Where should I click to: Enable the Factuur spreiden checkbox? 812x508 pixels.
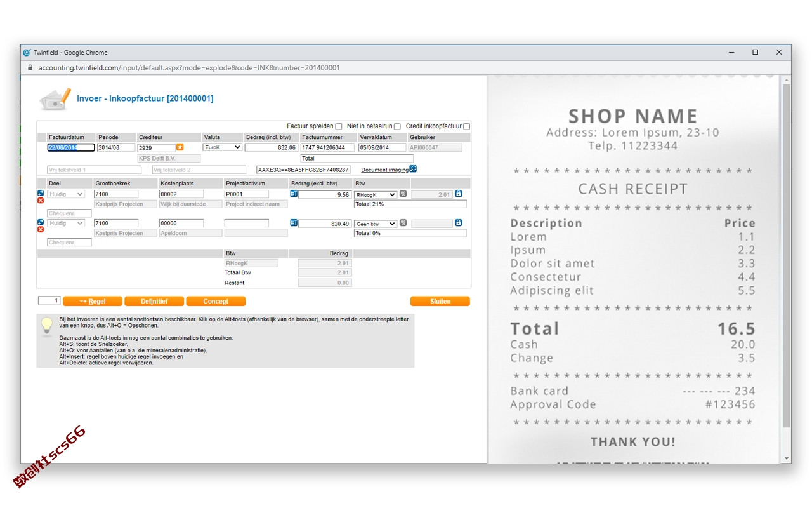click(339, 126)
